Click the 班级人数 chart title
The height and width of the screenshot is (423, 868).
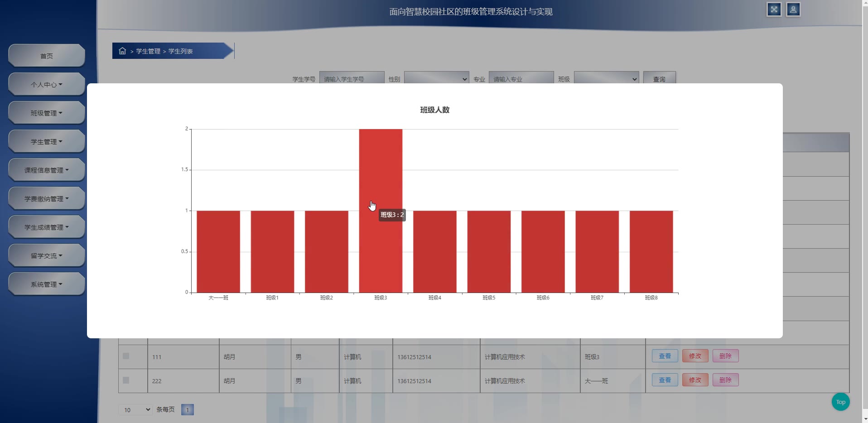click(x=435, y=110)
